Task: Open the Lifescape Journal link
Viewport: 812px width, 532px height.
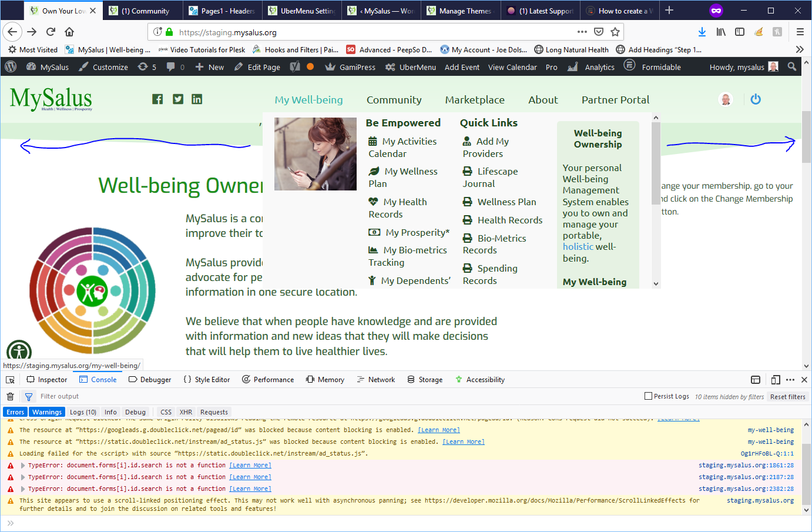Action: tap(490, 178)
